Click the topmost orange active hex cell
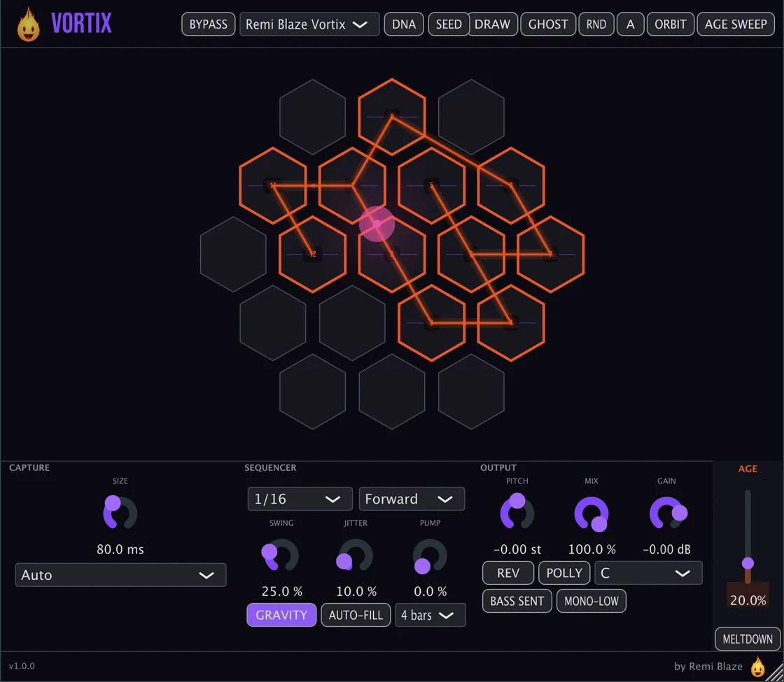The image size is (784, 682). click(392, 116)
